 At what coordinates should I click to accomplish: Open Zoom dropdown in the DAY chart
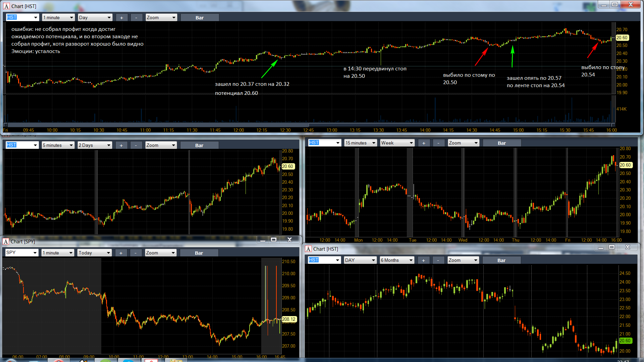(463, 260)
